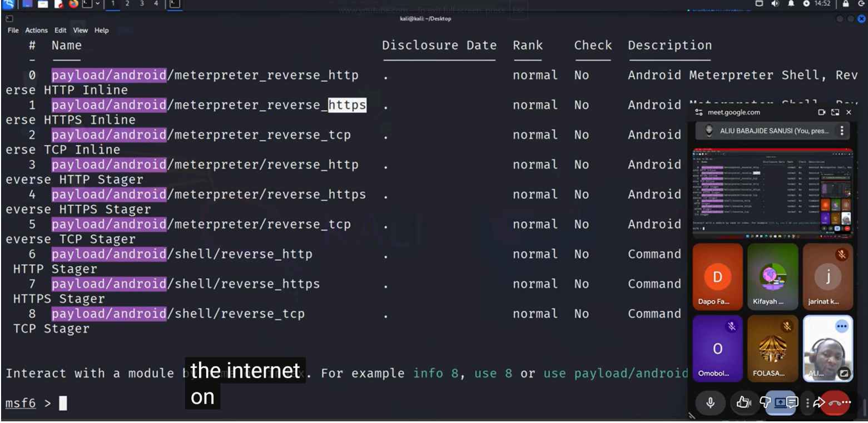Switch to workspace 3 in the panel

click(142, 4)
